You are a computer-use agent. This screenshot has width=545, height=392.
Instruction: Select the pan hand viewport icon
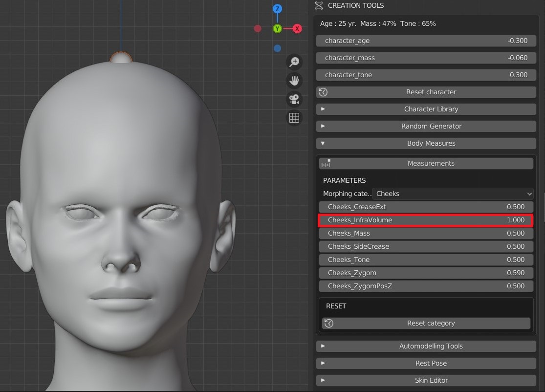point(294,81)
